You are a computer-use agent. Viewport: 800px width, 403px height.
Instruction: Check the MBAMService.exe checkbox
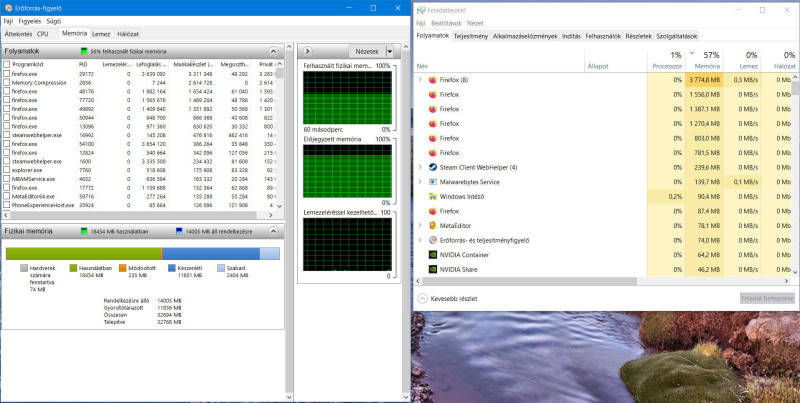pos(7,179)
